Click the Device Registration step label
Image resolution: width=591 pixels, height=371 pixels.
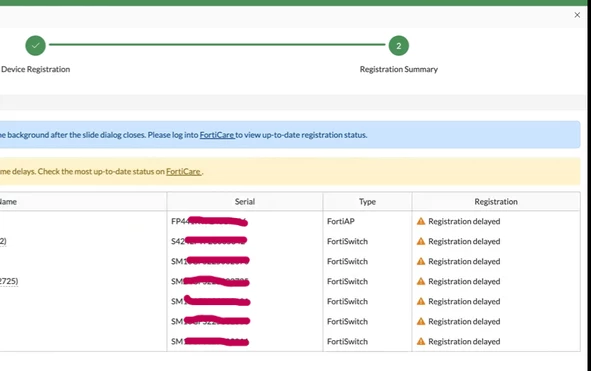(35, 69)
